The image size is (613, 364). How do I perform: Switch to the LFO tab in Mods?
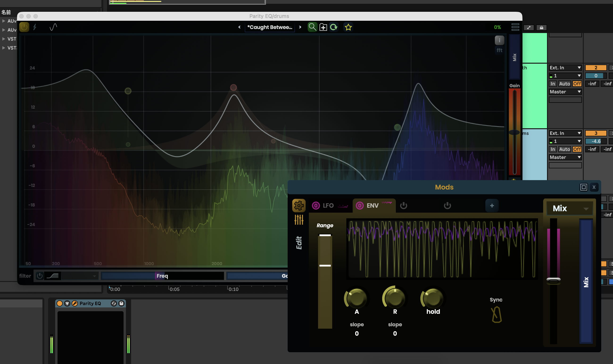[x=328, y=206]
